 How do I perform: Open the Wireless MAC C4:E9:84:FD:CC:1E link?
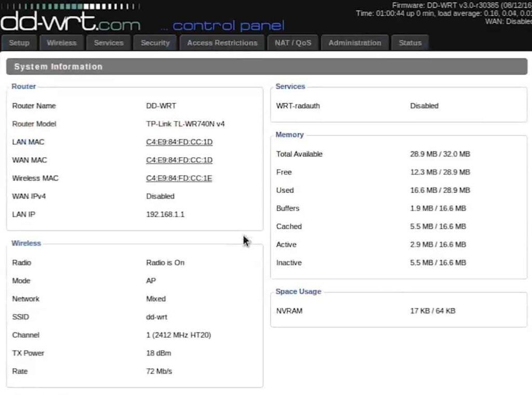179,178
